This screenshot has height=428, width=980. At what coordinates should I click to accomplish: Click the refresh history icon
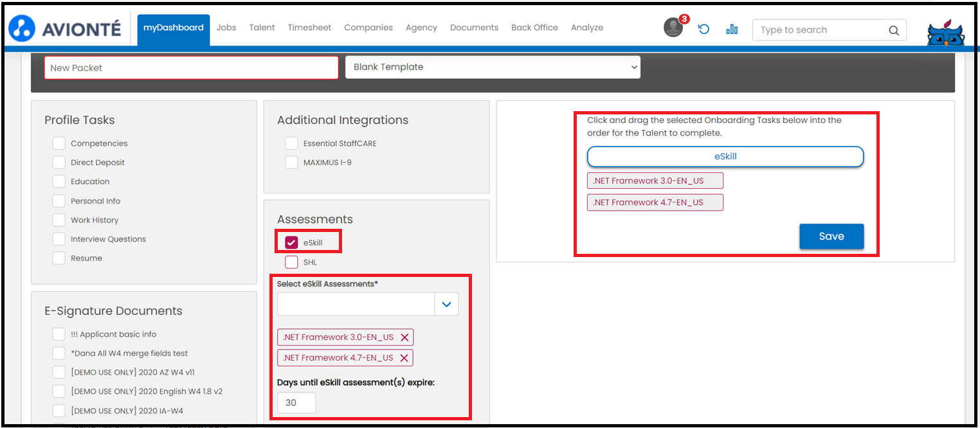click(x=703, y=29)
